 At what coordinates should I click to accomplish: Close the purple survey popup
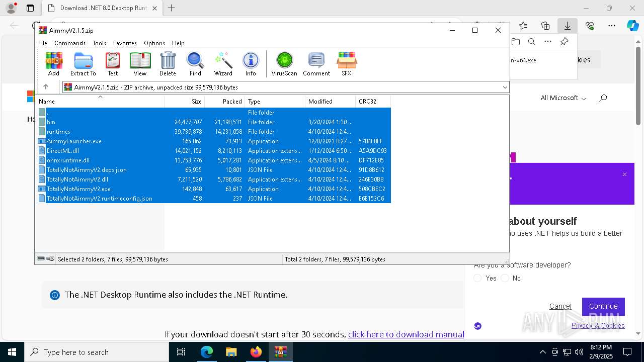point(624,174)
